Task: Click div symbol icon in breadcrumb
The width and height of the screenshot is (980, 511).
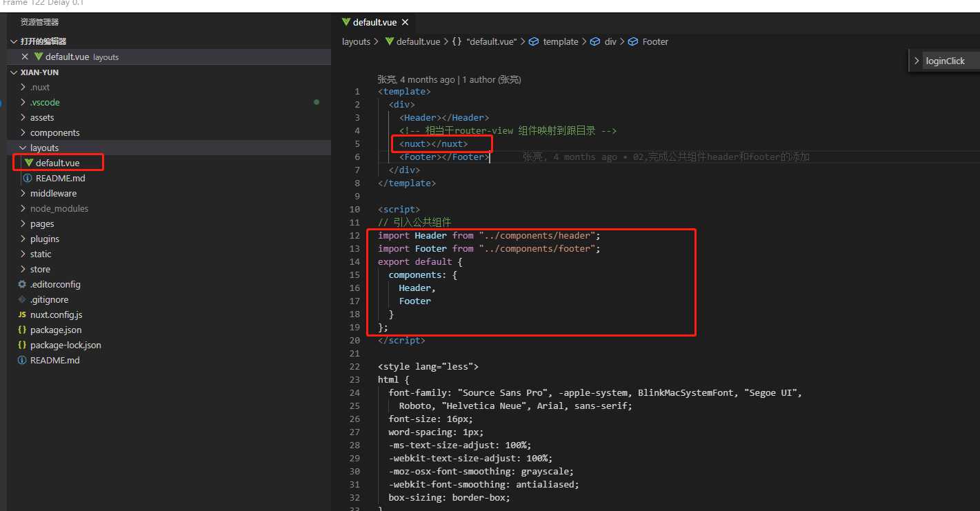Action: [595, 41]
